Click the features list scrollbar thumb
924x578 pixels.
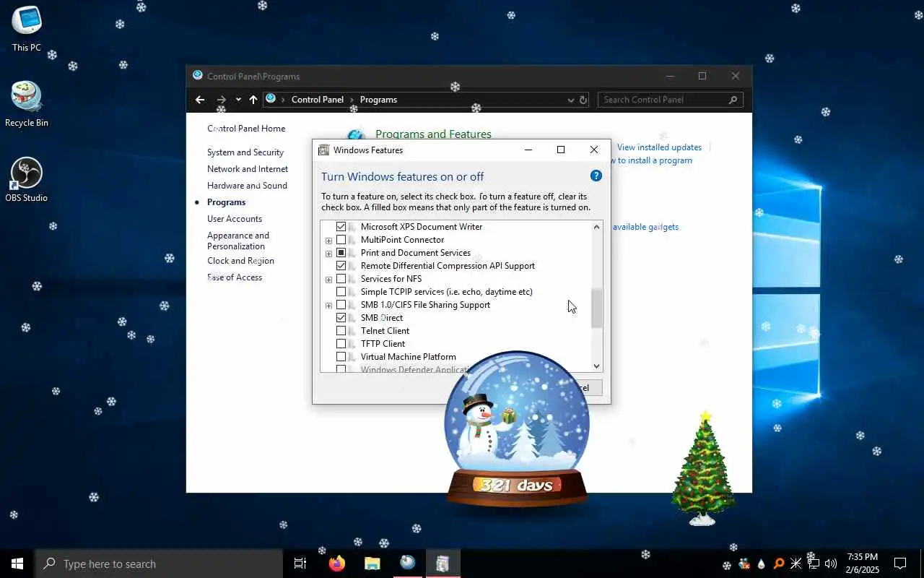596,309
